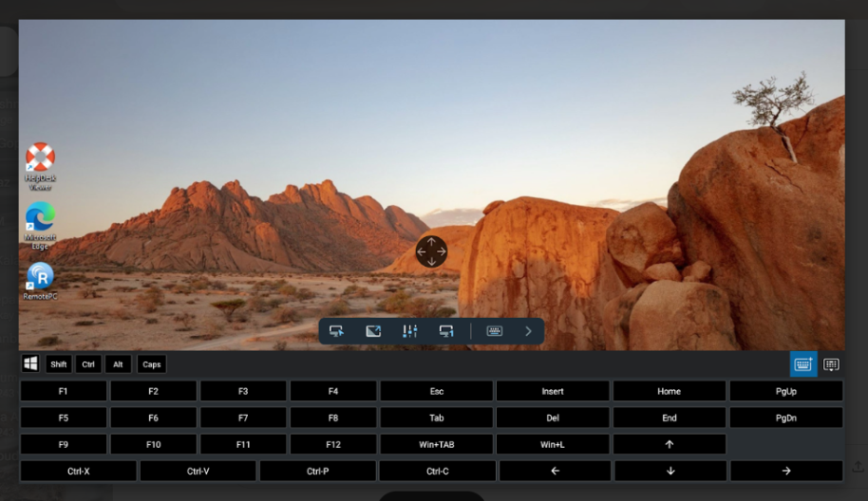This screenshot has width=868, height=501.
Task: Click the monitor switch icon in toolbar
Action: pos(446,331)
